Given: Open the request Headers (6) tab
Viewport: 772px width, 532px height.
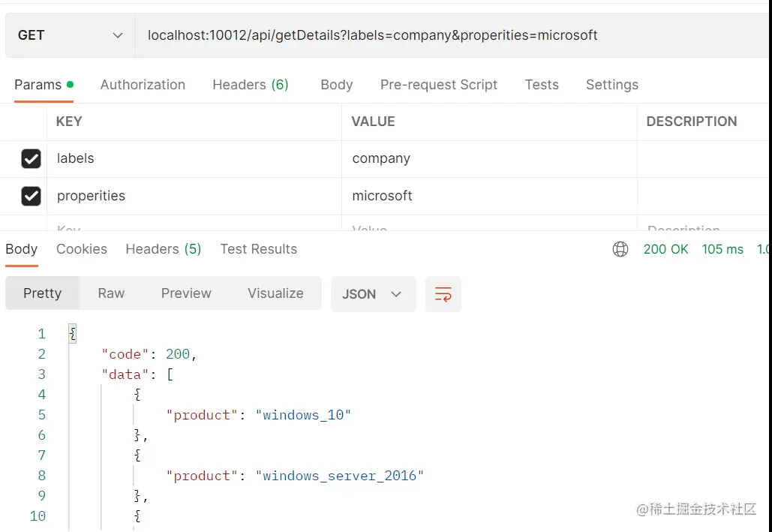Looking at the screenshot, I should (x=251, y=85).
